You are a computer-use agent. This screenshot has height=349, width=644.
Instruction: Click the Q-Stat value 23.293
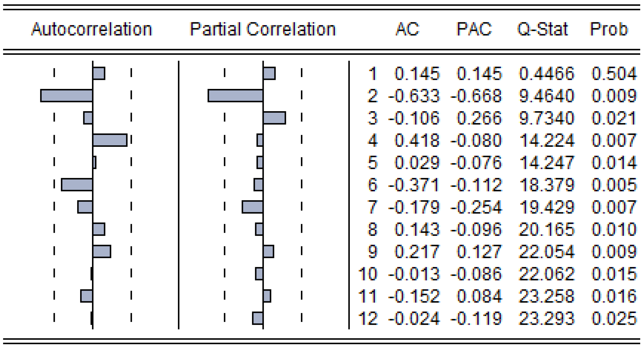pos(547,318)
